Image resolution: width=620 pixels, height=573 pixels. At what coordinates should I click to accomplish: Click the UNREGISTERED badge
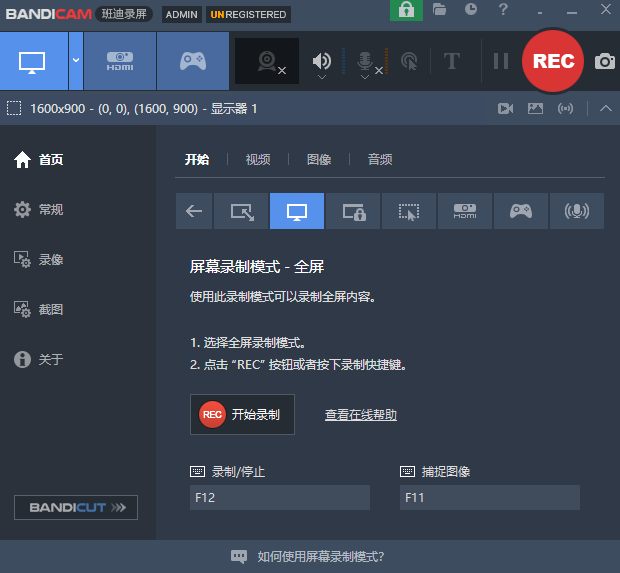tap(248, 15)
